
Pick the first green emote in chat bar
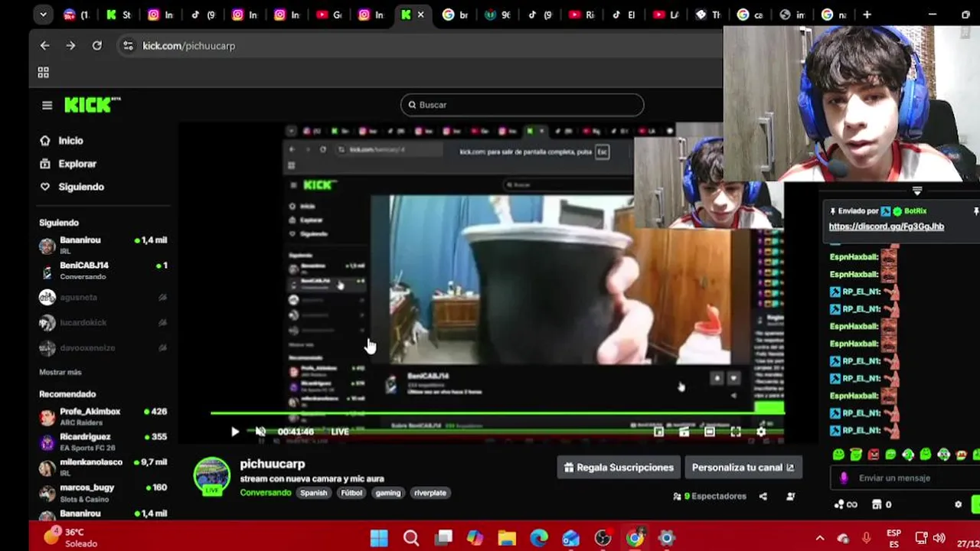[838, 455]
